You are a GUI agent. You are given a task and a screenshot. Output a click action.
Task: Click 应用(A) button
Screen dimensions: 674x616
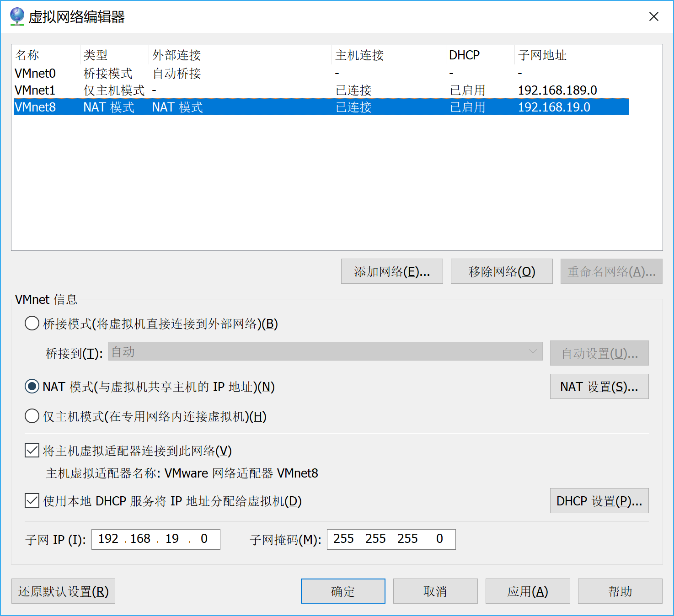[x=528, y=591]
